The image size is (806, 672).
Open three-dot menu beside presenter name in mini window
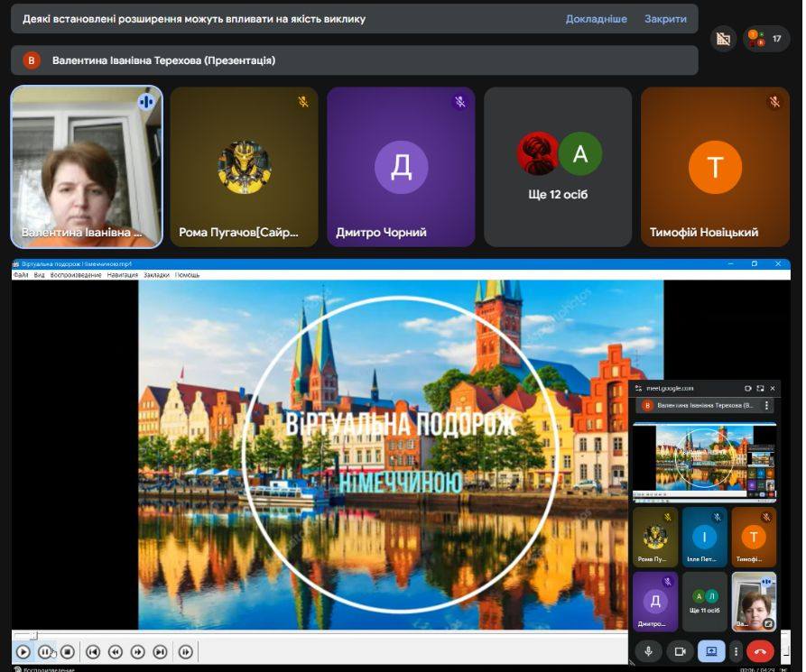(x=766, y=405)
